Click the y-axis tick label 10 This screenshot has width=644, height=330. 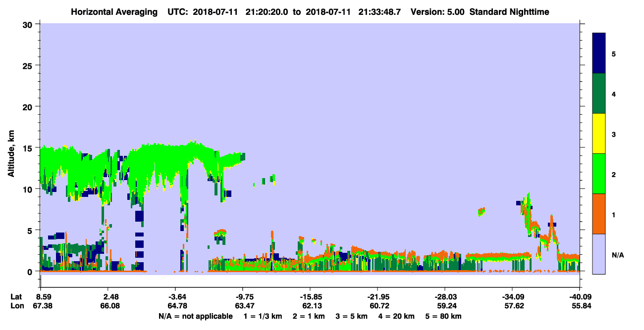pyautogui.click(x=28, y=189)
